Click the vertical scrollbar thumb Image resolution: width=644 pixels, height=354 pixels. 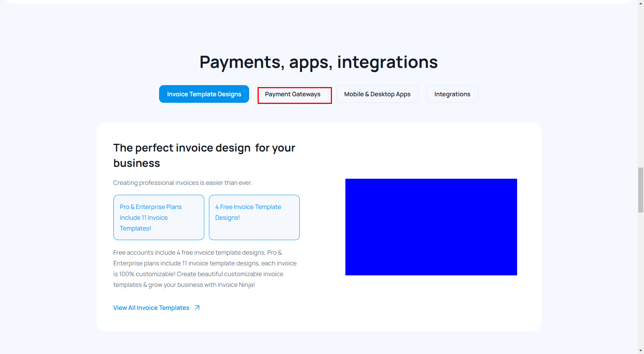[x=641, y=190]
